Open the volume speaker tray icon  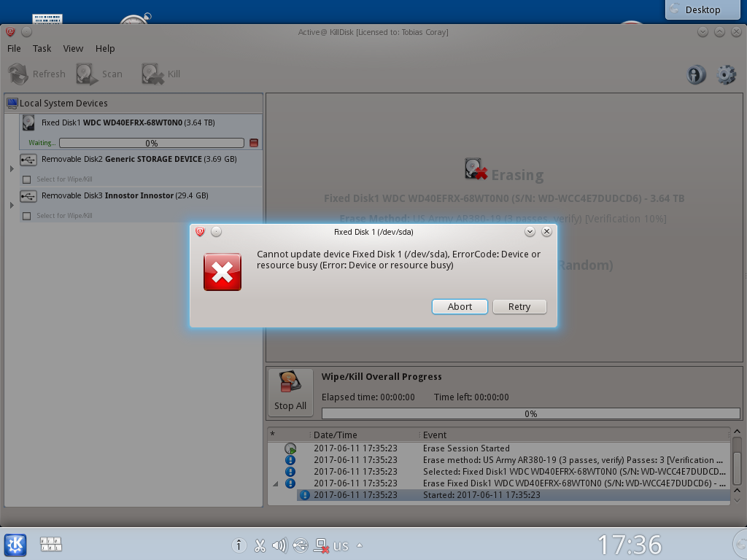pyautogui.click(x=279, y=545)
